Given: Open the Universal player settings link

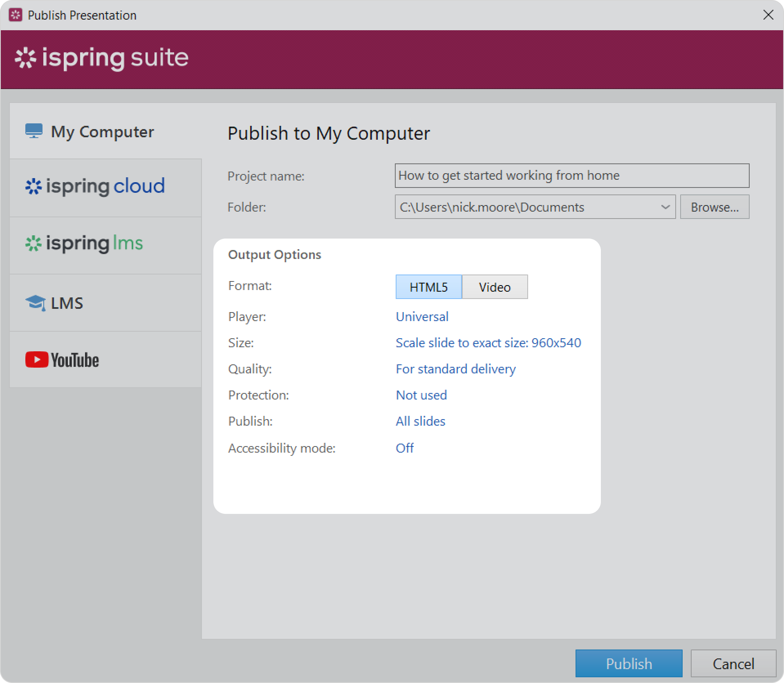Looking at the screenshot, I should (422, 317).
